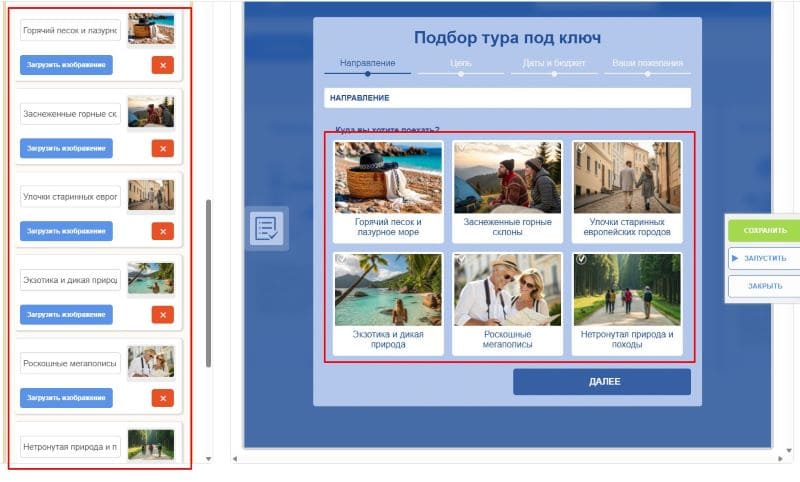The image size is (800, 482).
Task: Select sidebar thumbnail of tropical lagoon
Action: coord(151,278)
